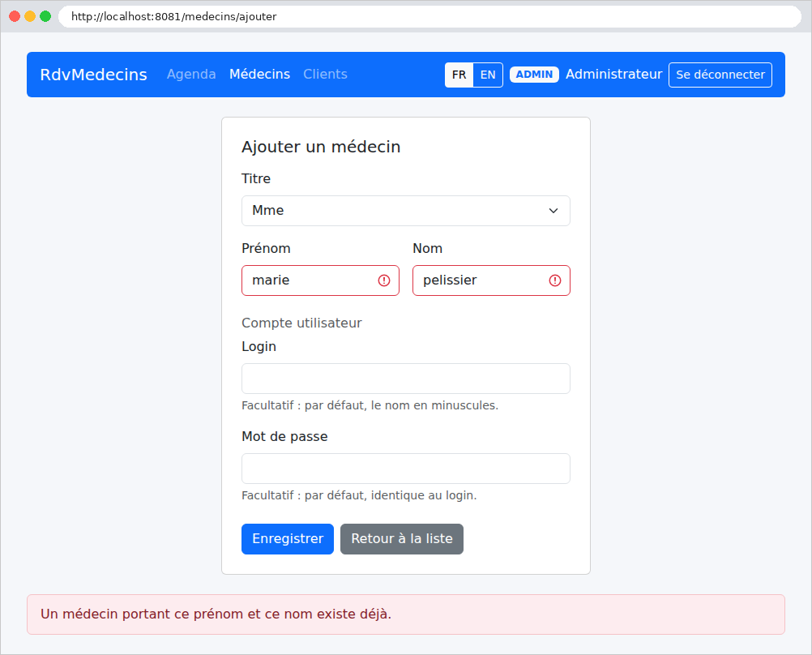
Task: Focus the Login input field
Action: 405,379
